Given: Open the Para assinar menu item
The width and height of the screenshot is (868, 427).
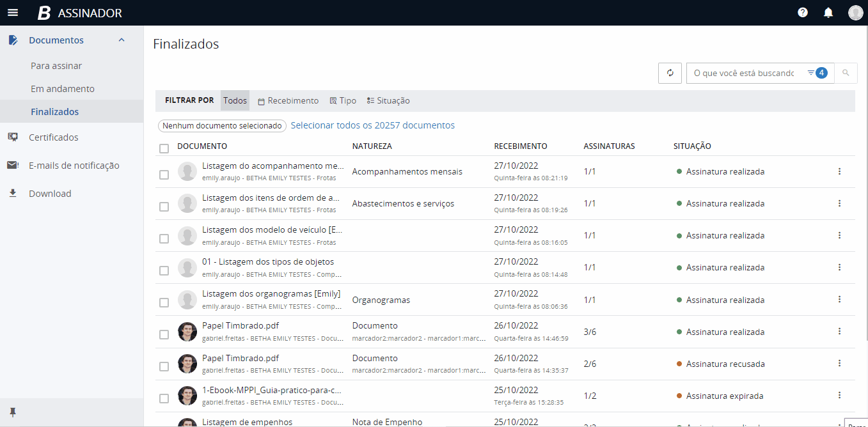Looking at the screenshot, I should point(56,66).
